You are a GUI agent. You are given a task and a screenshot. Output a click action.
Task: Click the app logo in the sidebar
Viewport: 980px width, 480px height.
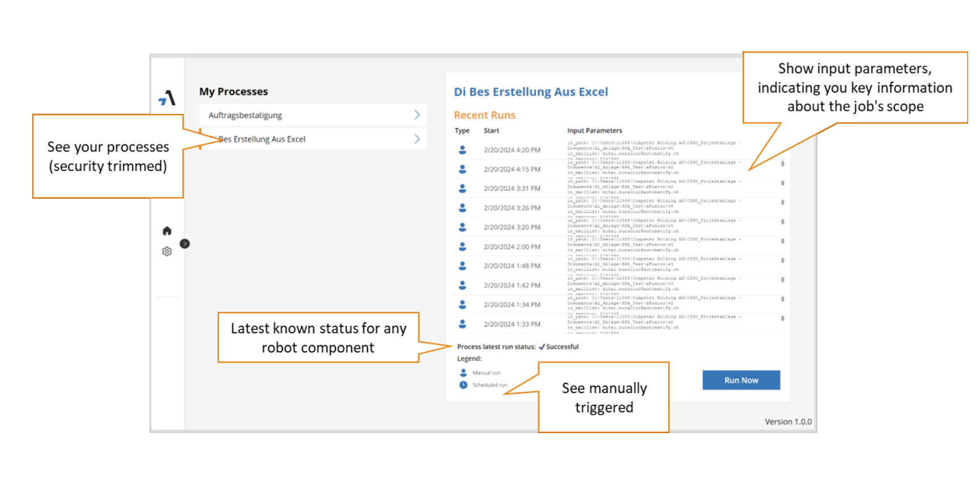pyautogui.click(x=167, y=98)
